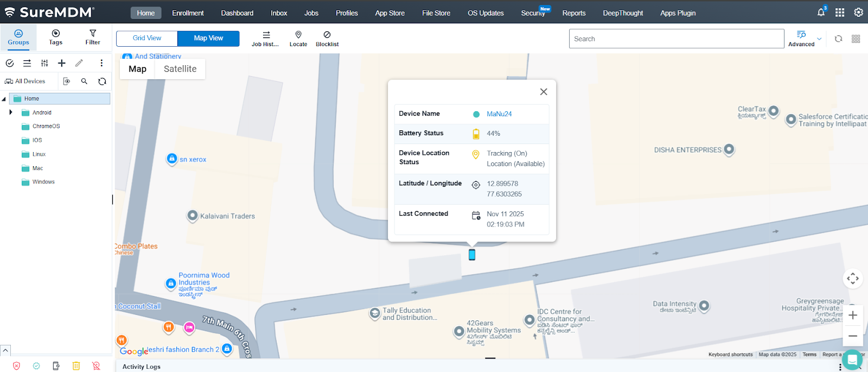Screen dimensions: 868x372
Task: Go to the Profiles tab
Action: [347, 13]
